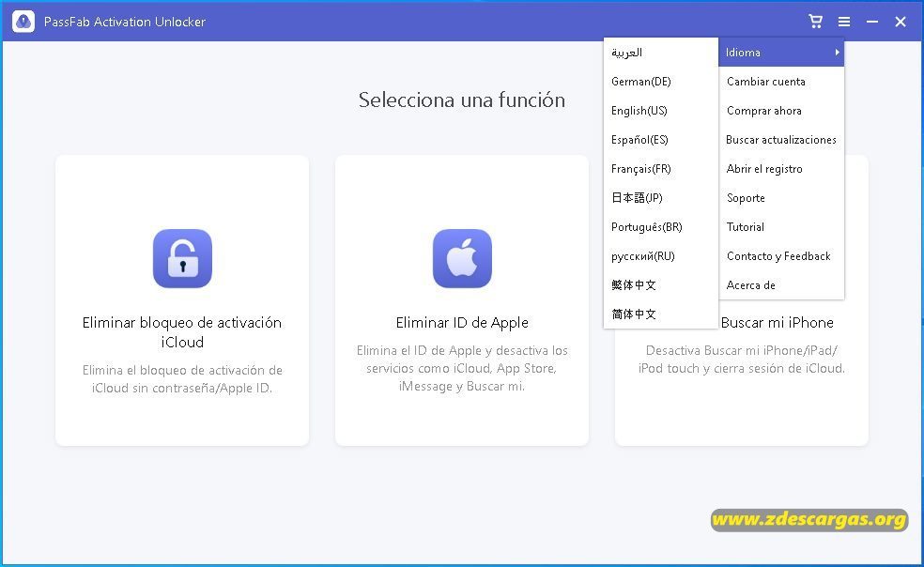Click the PassFab Activation Unlocker title text

(125, 22)
